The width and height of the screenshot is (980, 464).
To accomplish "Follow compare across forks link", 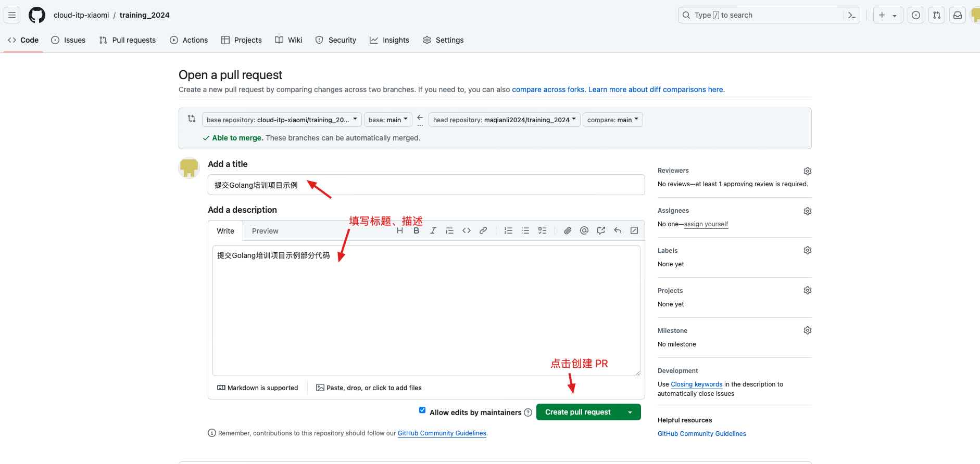I will (548, 89).
